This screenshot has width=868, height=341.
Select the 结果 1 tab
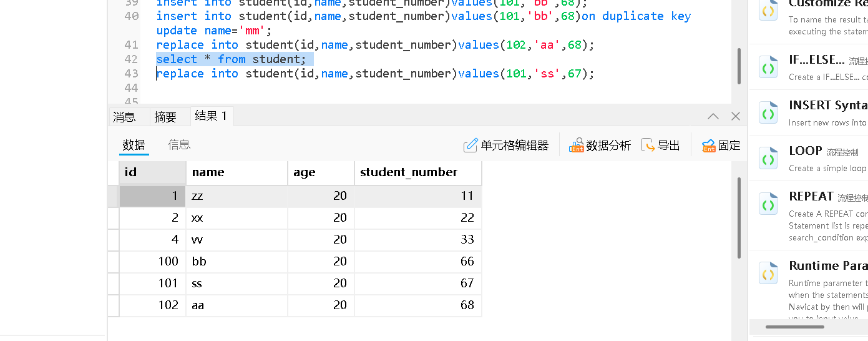(211, 116)
